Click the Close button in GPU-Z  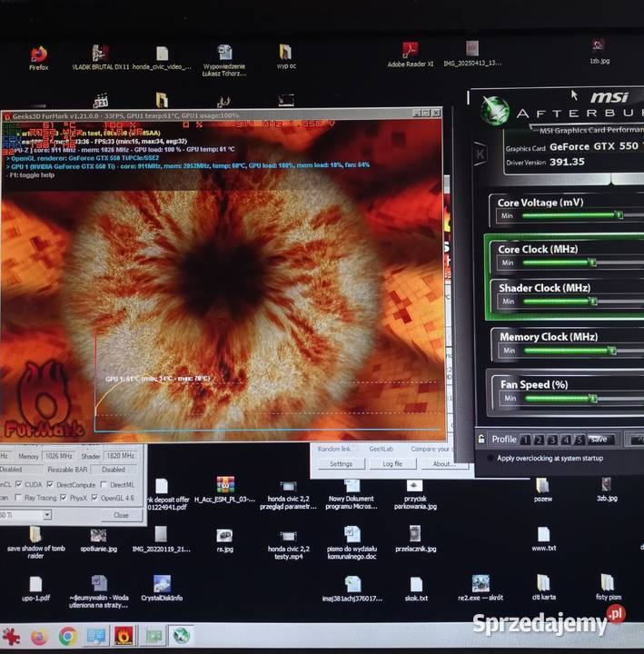(x=121, y=515)
